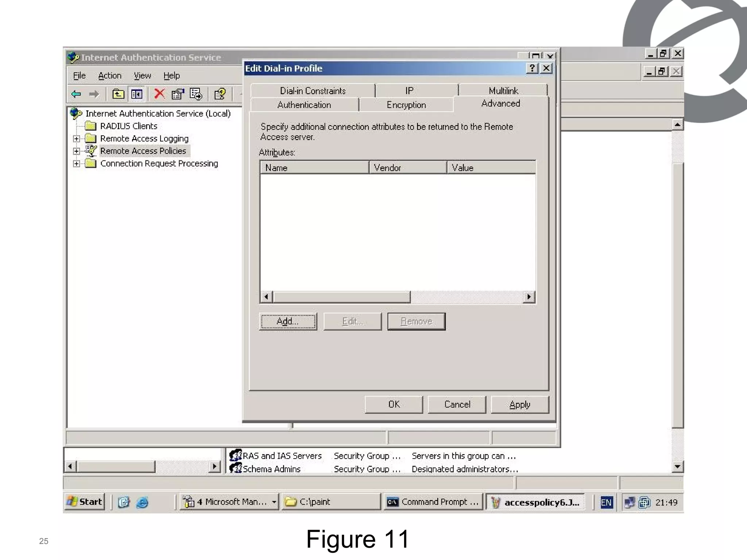Image resolution: width=747 pixels, height=560 pixels.
Task: Click background window vertical scroll down arrow
Action: (678, 466)
